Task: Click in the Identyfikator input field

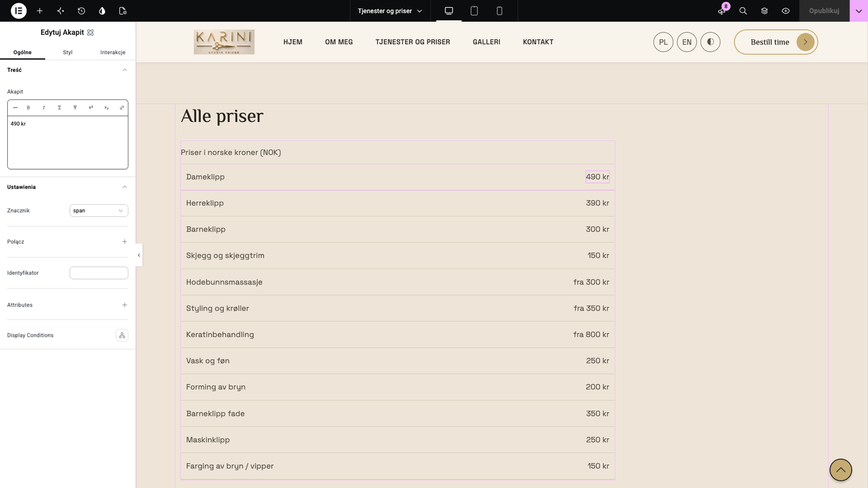Action: coord(99,273)
